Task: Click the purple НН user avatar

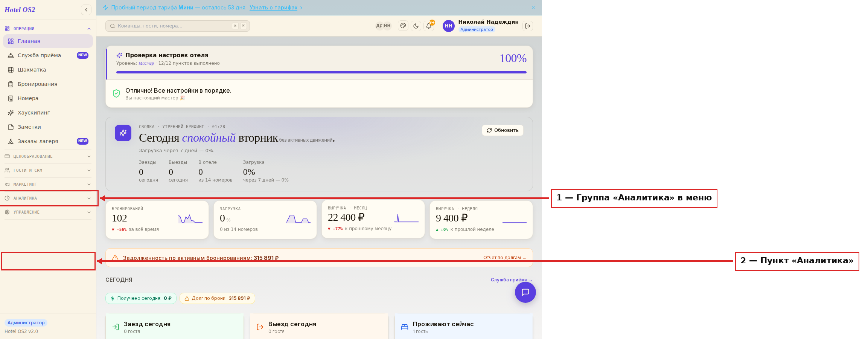Action: pyautogui.click(x=448, y=26)
